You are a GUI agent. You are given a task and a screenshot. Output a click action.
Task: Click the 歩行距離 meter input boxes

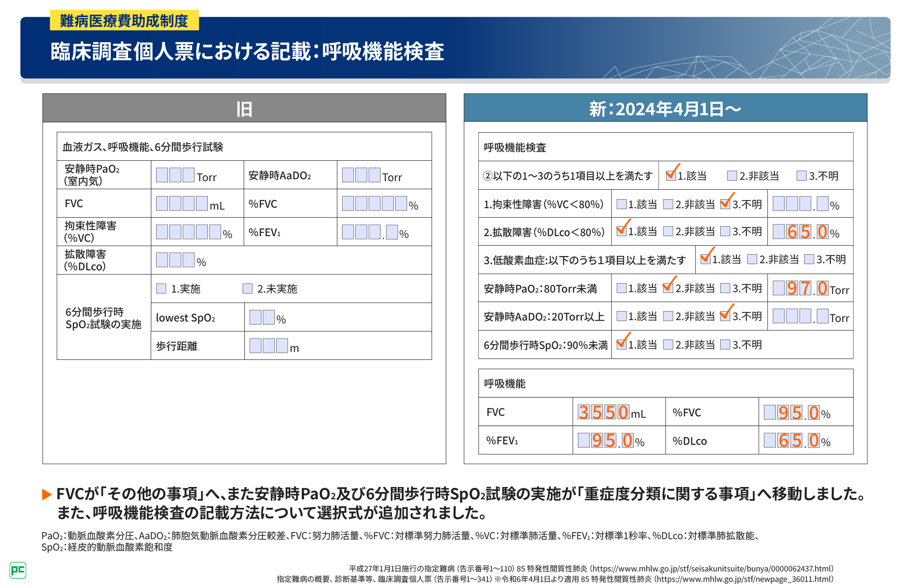(269, 346)
